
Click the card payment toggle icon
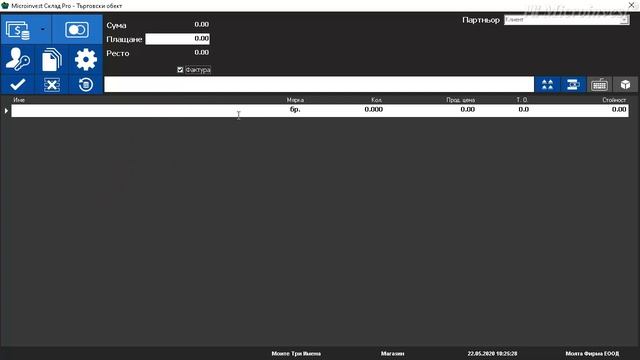click(77, 30)
